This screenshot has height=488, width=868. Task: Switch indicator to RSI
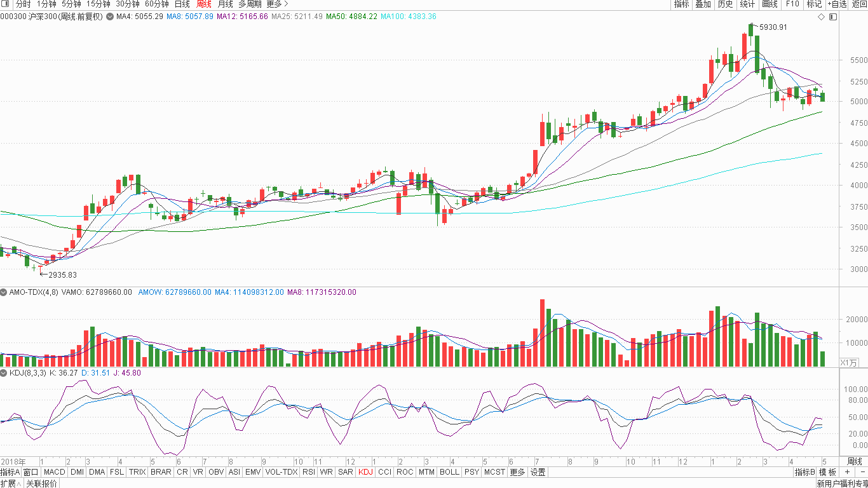(309, 472)
